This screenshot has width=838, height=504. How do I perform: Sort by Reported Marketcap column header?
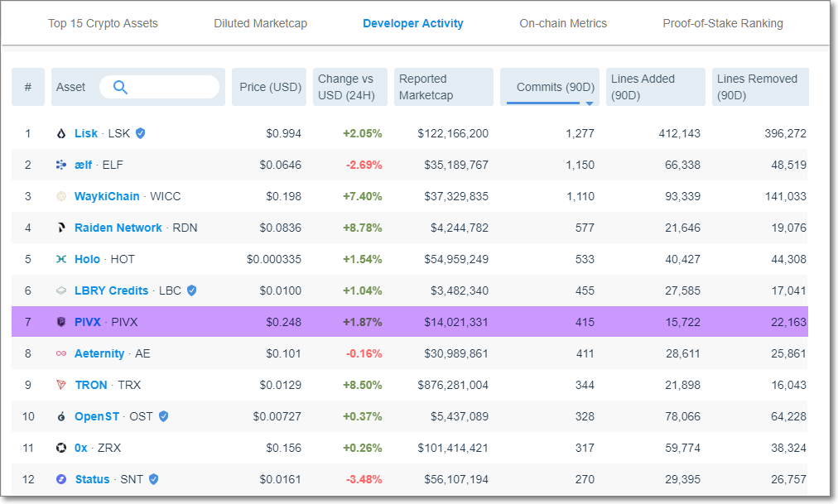click(x=444, y=87)
